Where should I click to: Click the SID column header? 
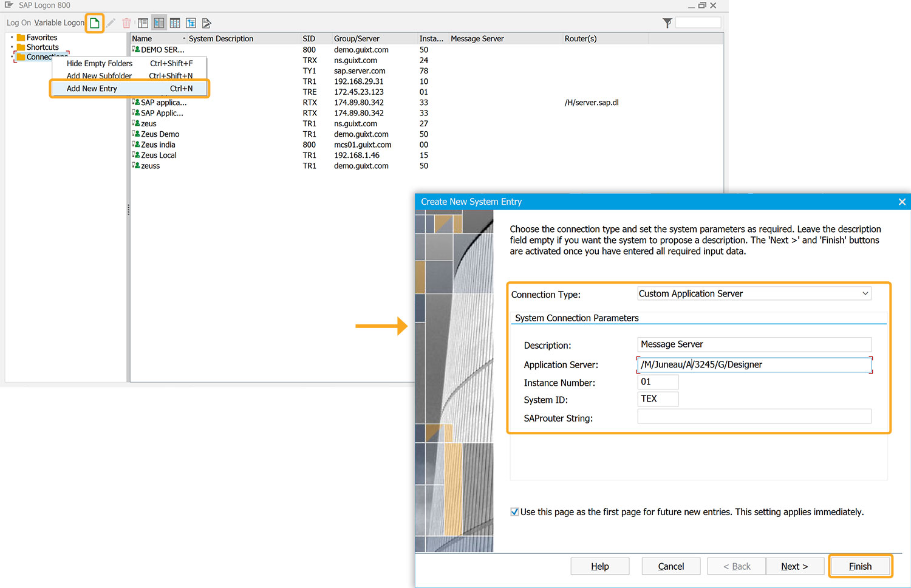[x=316, y=38]
